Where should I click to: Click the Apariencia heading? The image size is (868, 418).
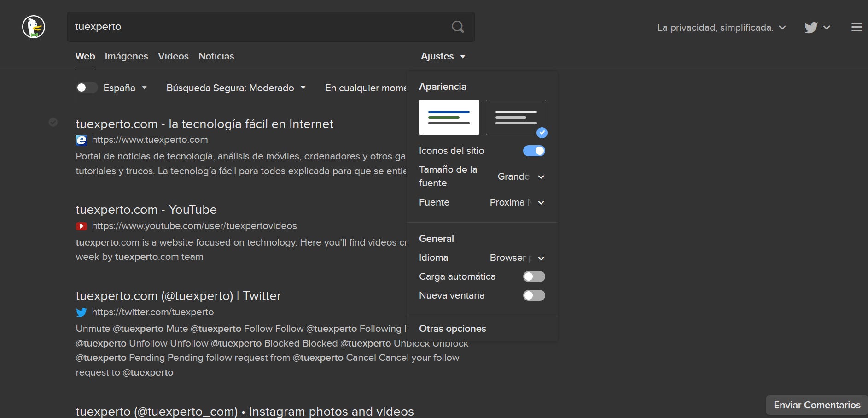(443, 87)
